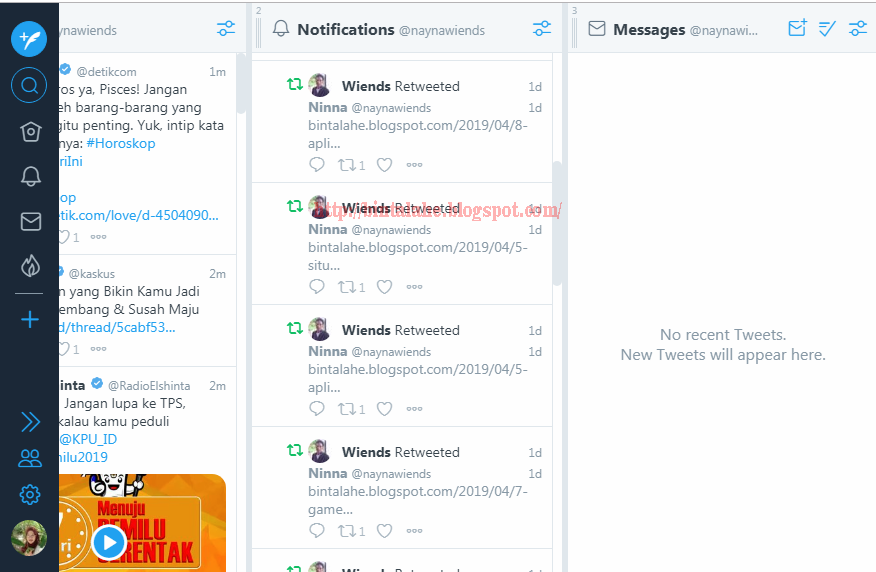Click @kaskus username in Home column
The height and width of the screenshot is (572, 876).
[x=92, y=274]
